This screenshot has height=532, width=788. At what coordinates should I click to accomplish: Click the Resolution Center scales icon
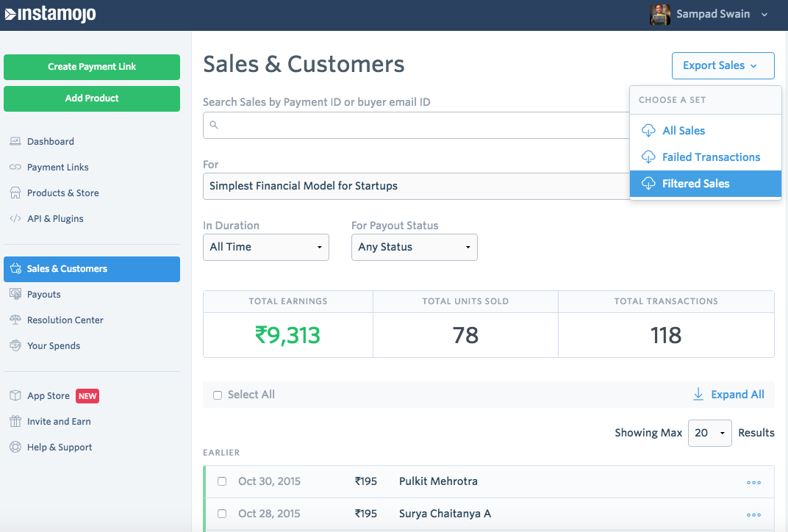click(15, 320)
